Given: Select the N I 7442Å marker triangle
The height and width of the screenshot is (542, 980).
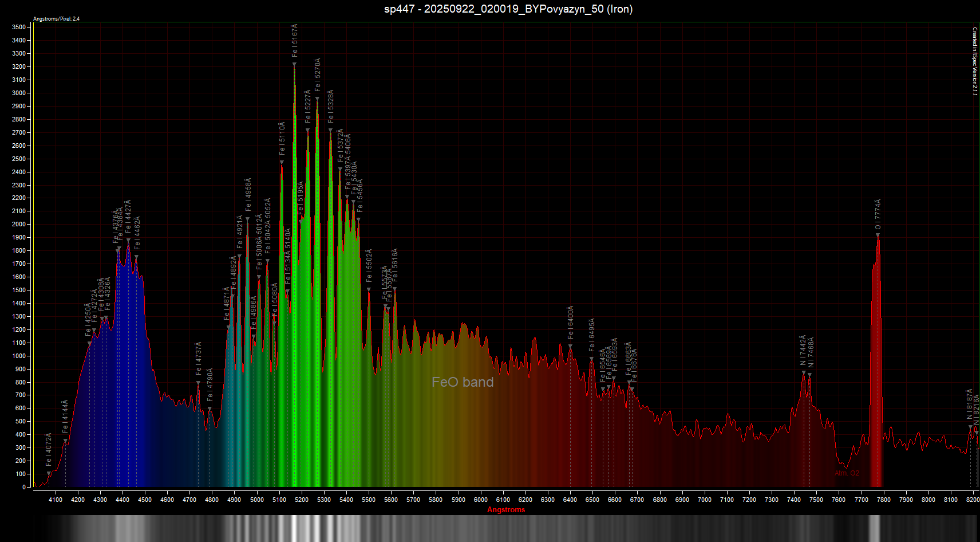Looking at the screenshot, I should [x=804, y=372].
